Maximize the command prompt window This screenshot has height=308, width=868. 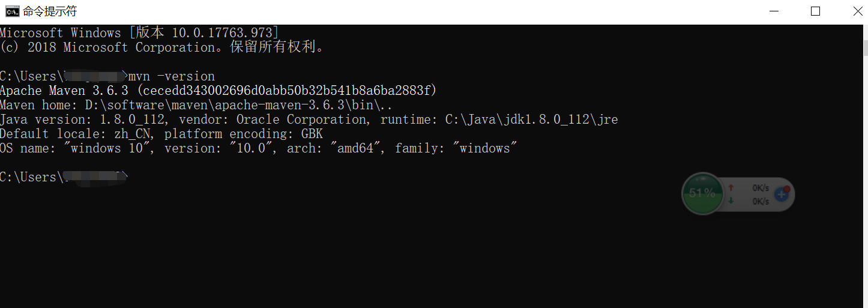pyautogui.click(x=815, y=11)
